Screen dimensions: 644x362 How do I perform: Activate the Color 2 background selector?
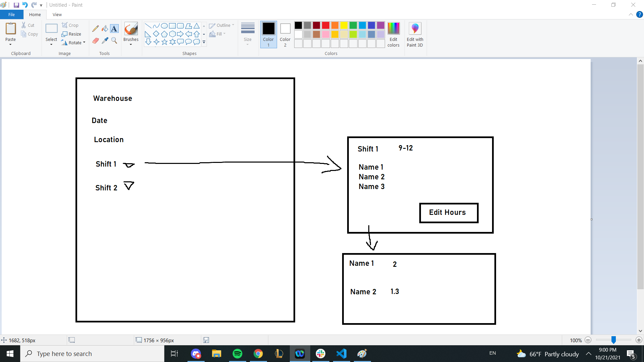click(285, 35)
